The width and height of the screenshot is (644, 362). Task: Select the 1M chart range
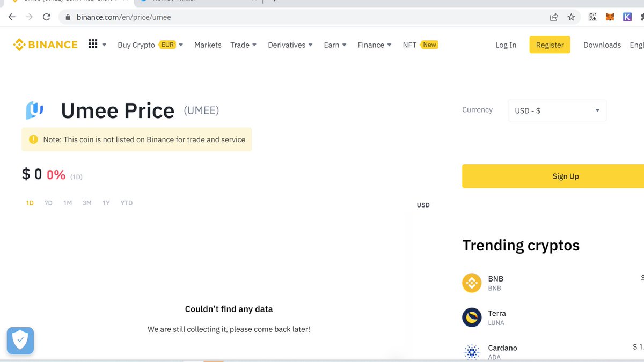click(x=68, y=203)
